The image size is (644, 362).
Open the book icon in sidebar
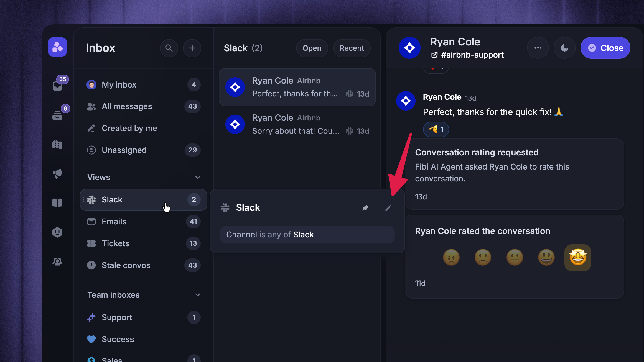pos(57,203)
